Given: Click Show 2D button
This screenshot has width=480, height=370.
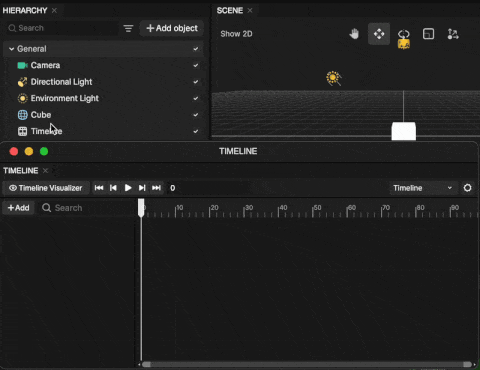Looking at the screenshot, I should tap(236, 34).
